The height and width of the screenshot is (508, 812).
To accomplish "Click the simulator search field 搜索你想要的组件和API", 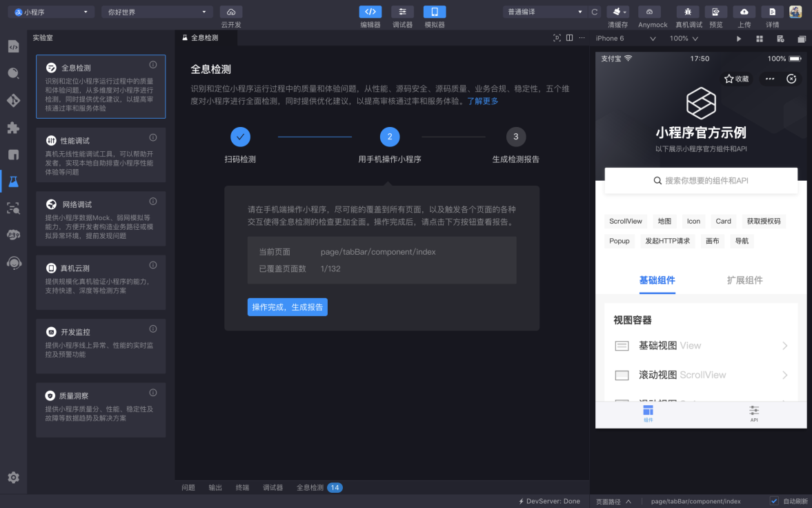I will (701, 180).
